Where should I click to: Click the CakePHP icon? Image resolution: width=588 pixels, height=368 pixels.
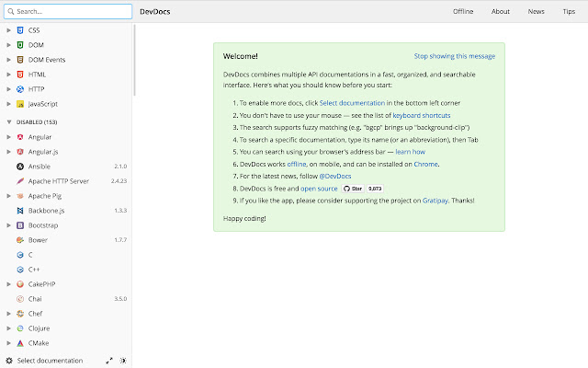click(x=20, y=284)
